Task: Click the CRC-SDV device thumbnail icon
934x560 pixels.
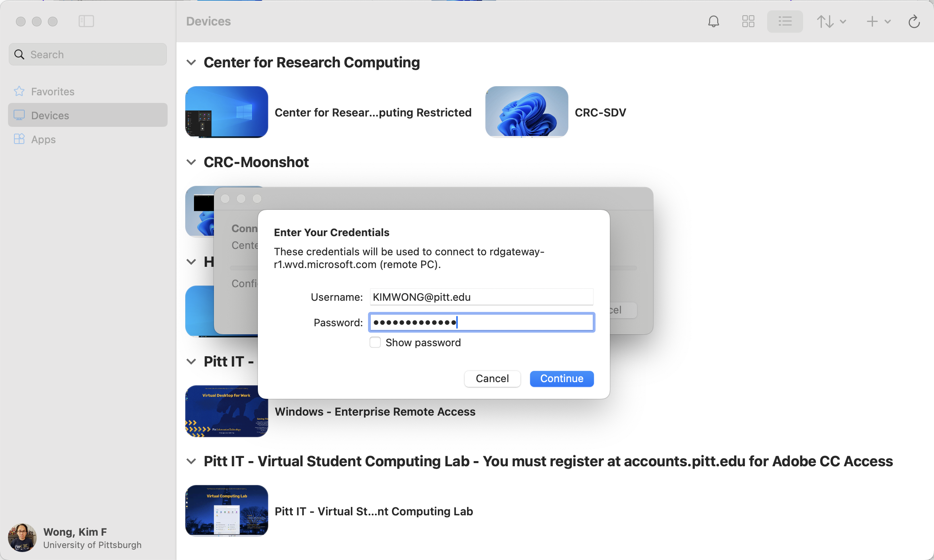Action: click(x=526, y=112)
